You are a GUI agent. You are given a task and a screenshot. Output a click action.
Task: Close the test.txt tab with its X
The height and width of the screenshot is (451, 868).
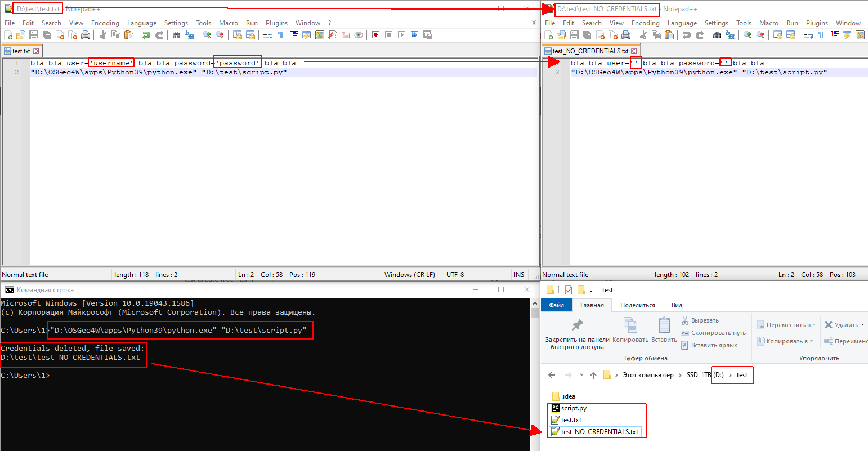[36, 51]
